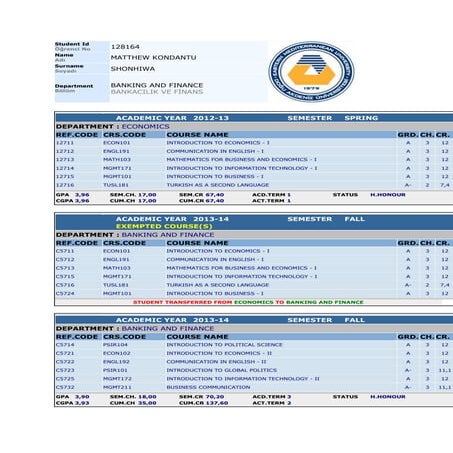Click the STUDENT TRANSFERRED FROM ECONOMICS notice
Viewport: 453px width, 453px height.
coord(248,302)
